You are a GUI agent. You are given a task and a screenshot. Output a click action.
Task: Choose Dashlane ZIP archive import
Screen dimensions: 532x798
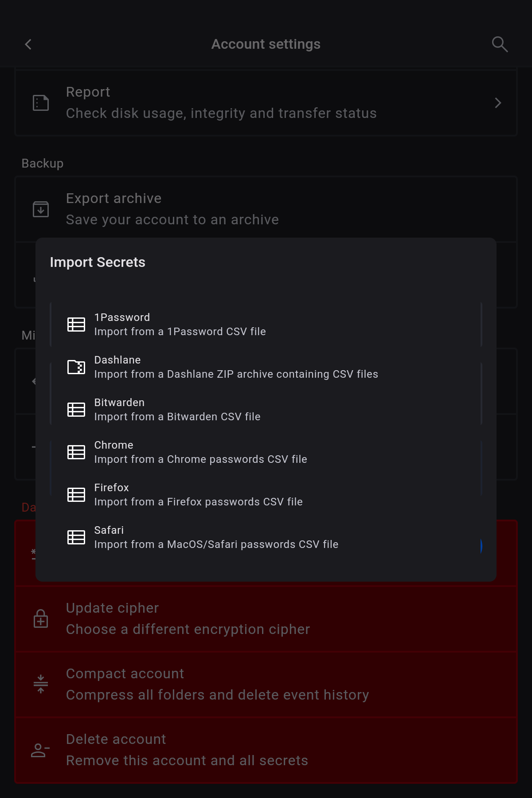pos(236,367)
